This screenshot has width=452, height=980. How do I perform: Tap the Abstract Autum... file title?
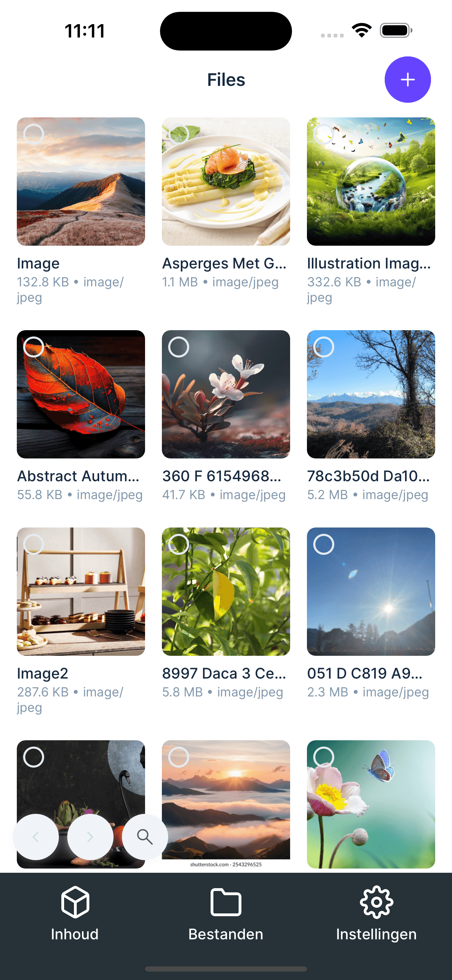(78, 476)
